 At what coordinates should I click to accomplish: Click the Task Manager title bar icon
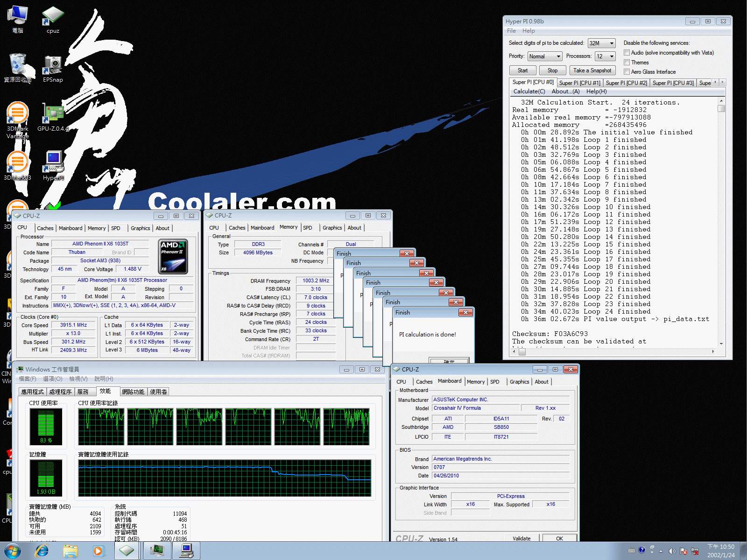click(20, 369)
